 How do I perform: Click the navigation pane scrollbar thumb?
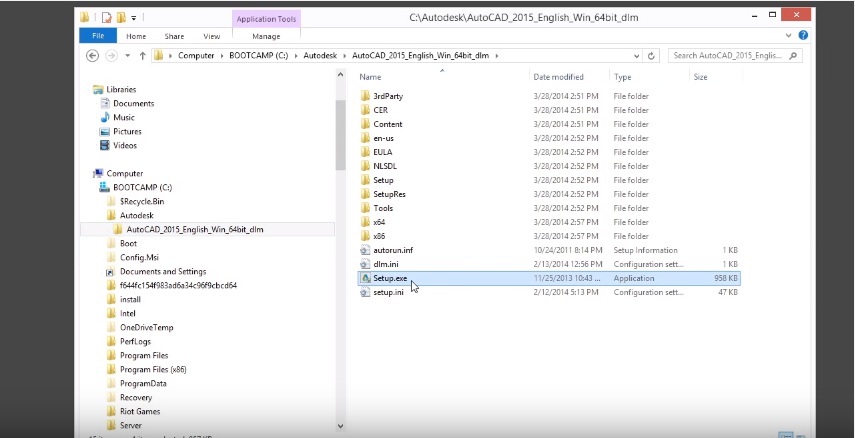341,135
